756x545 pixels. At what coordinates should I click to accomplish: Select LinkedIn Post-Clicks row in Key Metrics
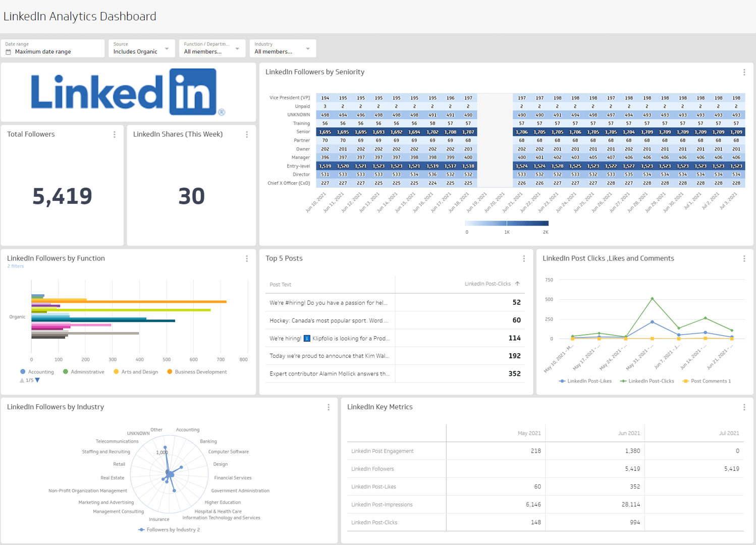pos(546,522)
